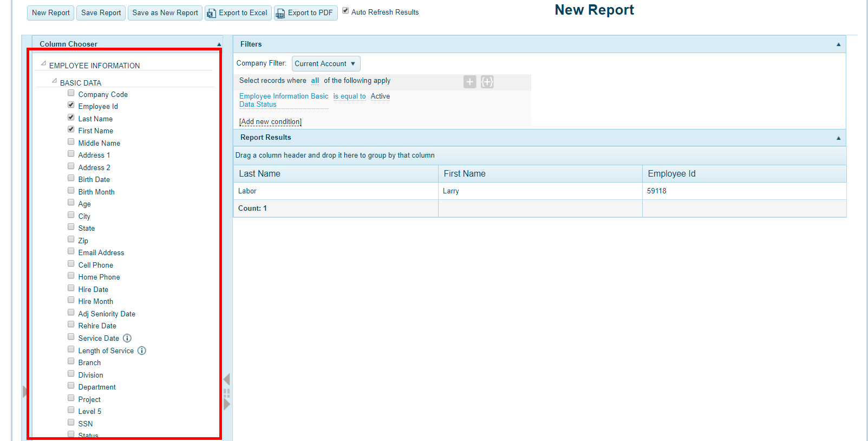
Task: Click the PDF icon on Export to PDF
Action: [x=280, y=14]
